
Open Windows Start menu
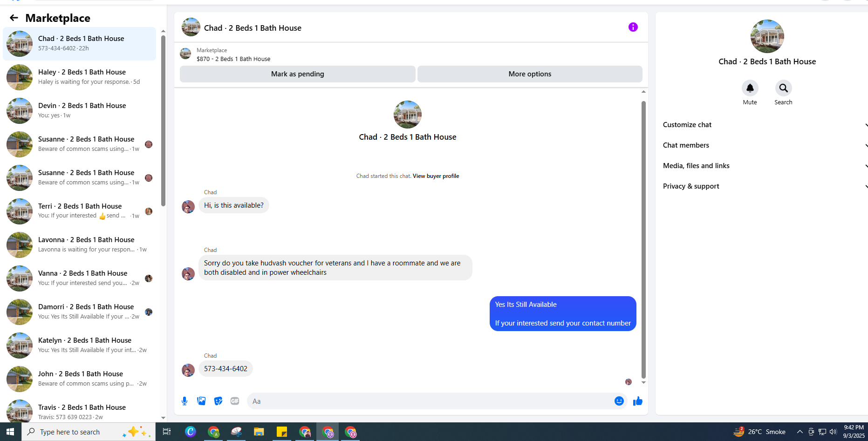[x=10, y=432]
